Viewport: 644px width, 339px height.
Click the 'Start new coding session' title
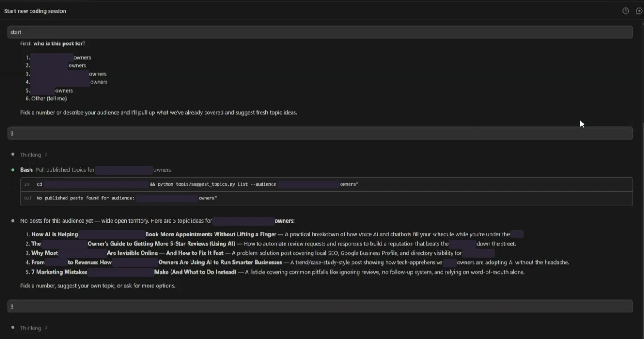pyautogui.click(x=35, y=11)
